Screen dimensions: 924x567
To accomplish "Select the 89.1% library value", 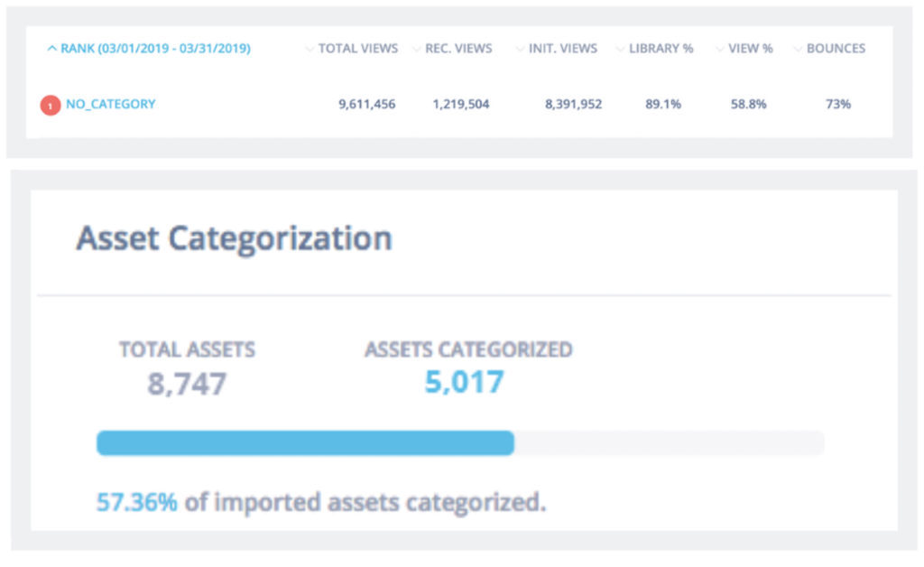I will click(663, 105).
